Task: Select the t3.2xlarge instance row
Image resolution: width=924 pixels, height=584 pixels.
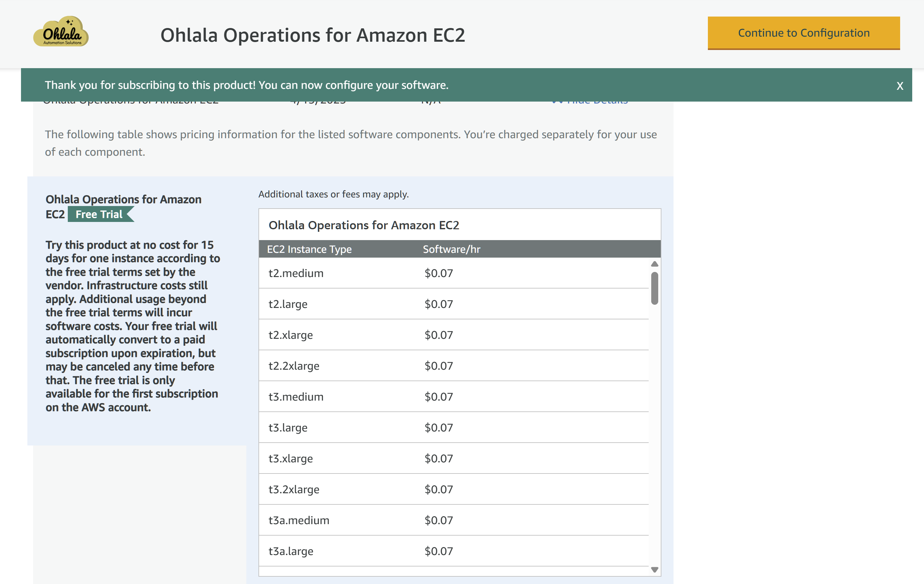Action: tap(454, 489)
